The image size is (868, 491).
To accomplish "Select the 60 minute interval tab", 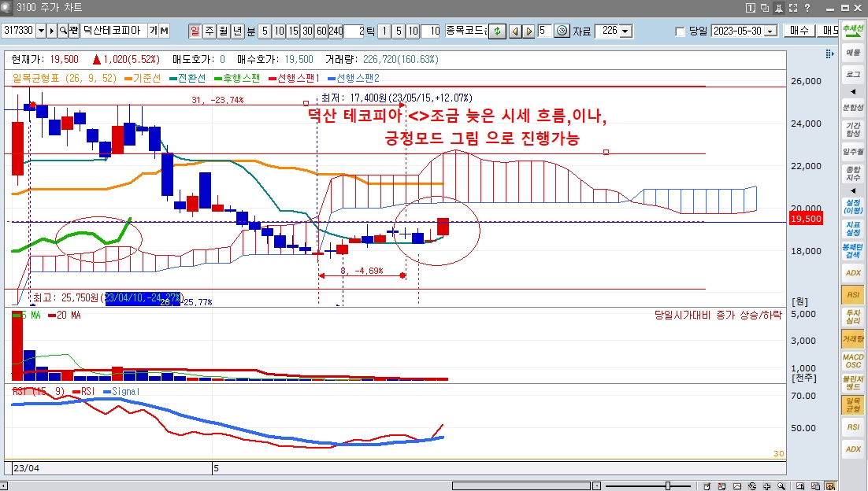I will 321,31.
